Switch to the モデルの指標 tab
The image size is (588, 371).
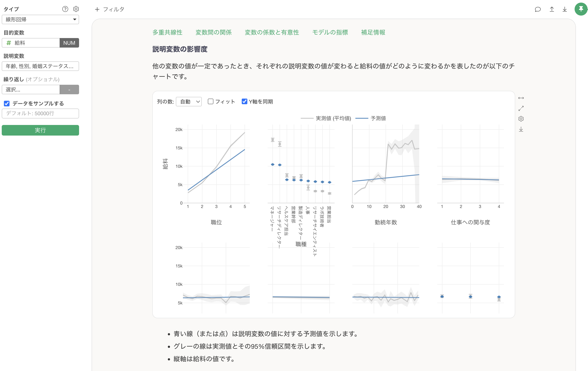[330, 32]
